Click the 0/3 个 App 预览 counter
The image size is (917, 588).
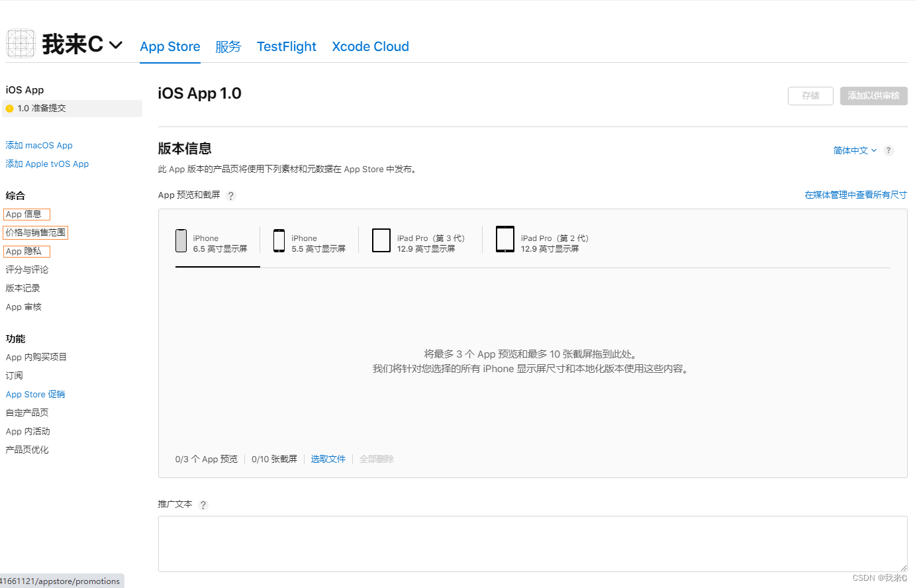207,459
